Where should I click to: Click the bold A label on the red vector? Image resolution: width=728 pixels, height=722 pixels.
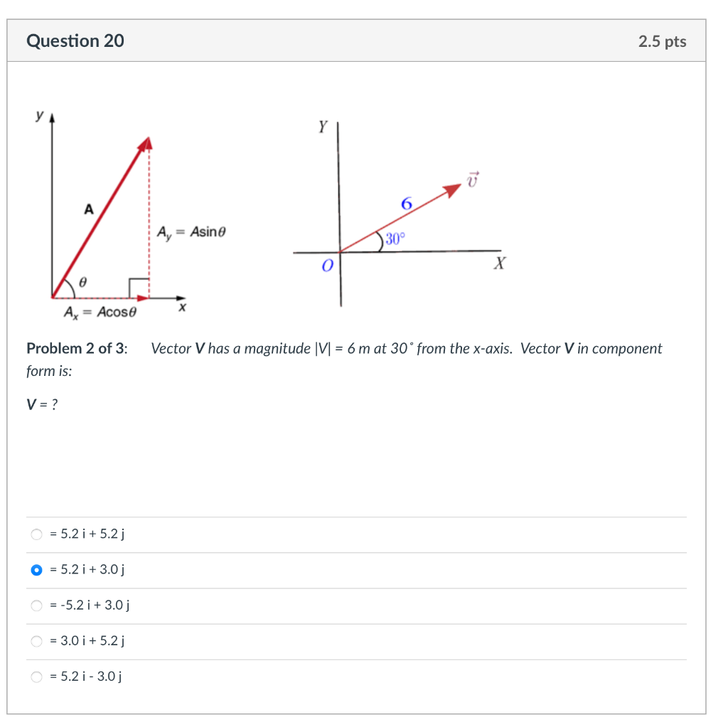point(89,209)
